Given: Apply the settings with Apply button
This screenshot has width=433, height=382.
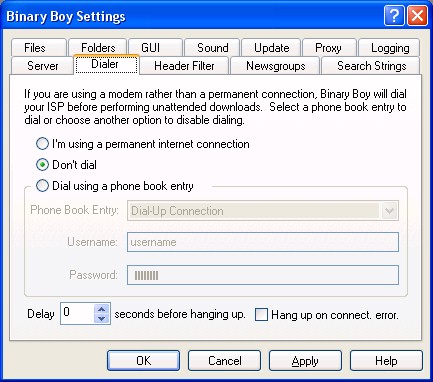Looking at the screenshot, I should click(x=305, y=361).
